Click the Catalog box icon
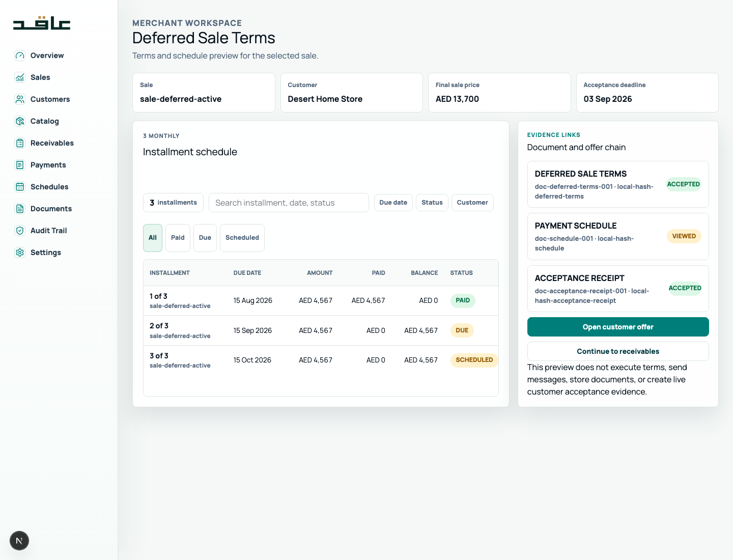This screenshot has height=560, width=733. point(20,121)
